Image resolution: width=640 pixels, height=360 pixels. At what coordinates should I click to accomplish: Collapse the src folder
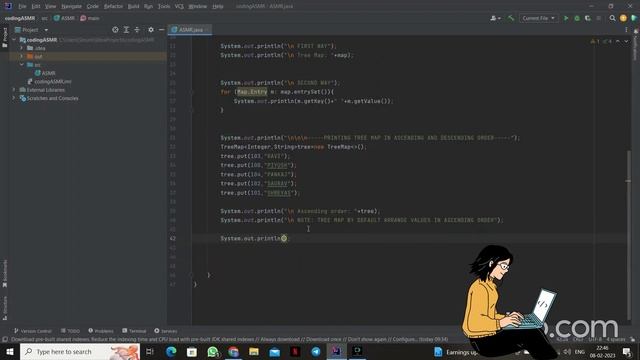coord(22,65)
